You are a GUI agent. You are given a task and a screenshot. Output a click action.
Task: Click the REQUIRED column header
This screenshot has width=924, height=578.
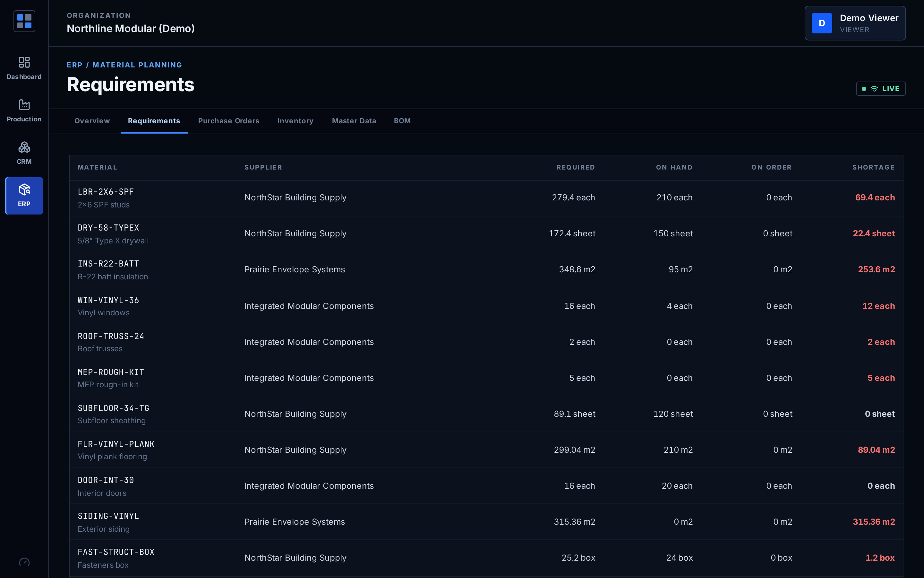575,167
